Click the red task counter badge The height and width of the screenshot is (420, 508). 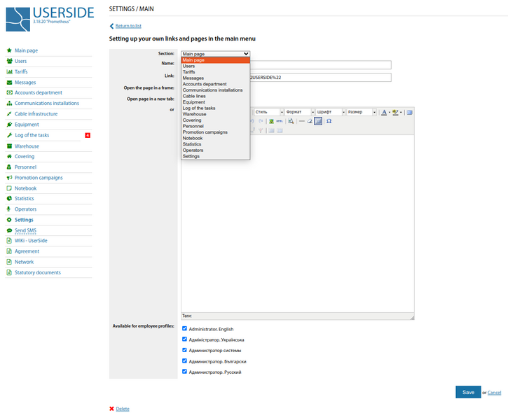tap(88, 135)
